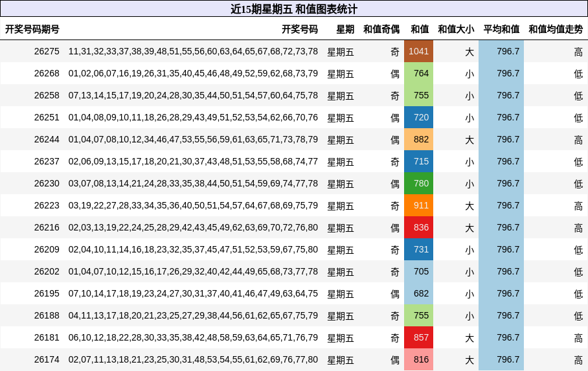
Task: Select the blue 731 sum cell
Action: (418, 249)
